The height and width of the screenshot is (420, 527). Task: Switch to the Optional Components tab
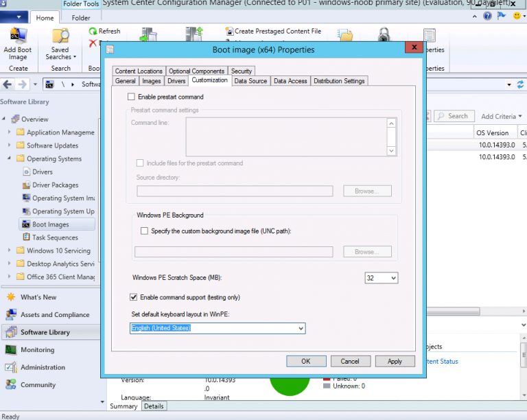pos(196,71)
